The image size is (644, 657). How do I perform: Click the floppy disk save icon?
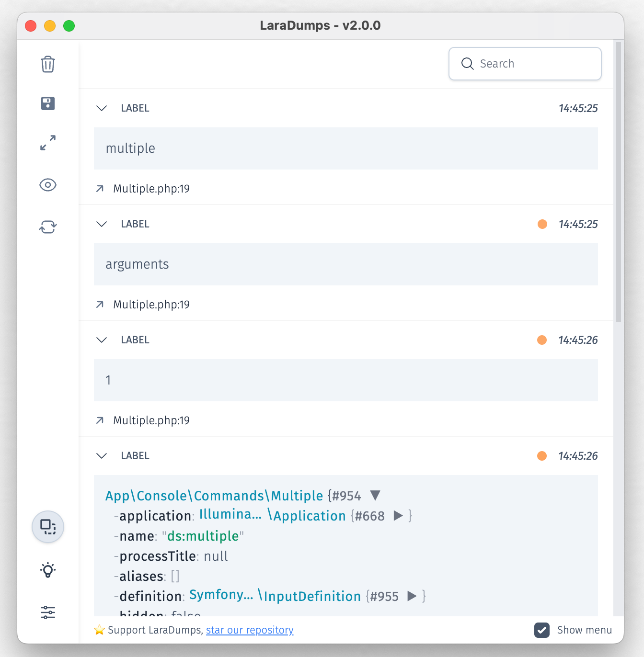click(x=48, y=103)
